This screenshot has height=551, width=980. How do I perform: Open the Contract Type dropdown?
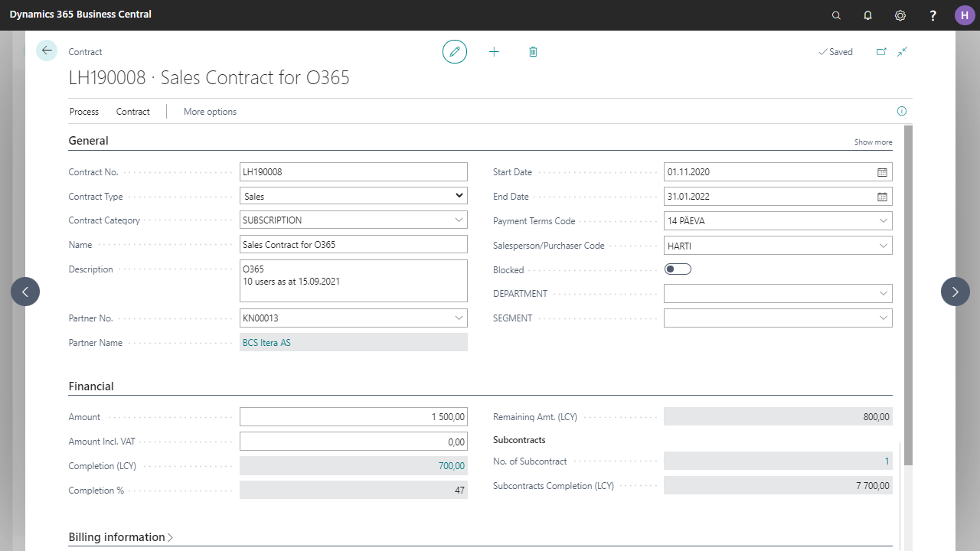pyautogui.click(x=459, y=196)
